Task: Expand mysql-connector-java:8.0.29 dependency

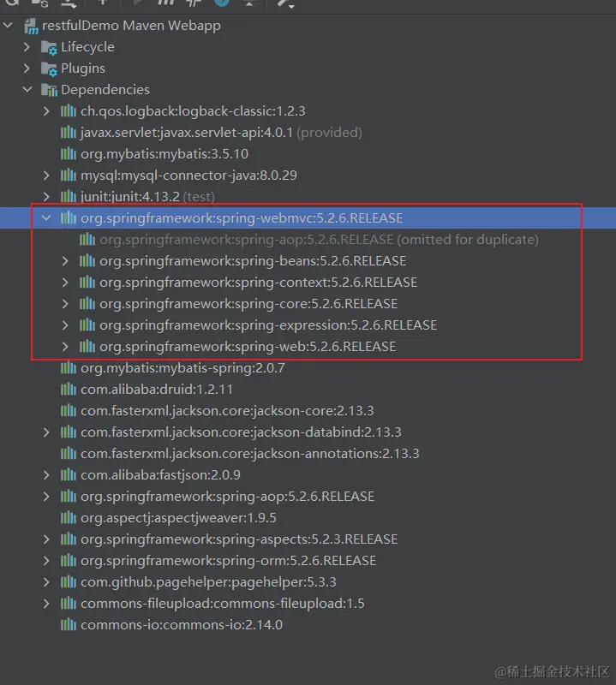Action: click(46, 176)
